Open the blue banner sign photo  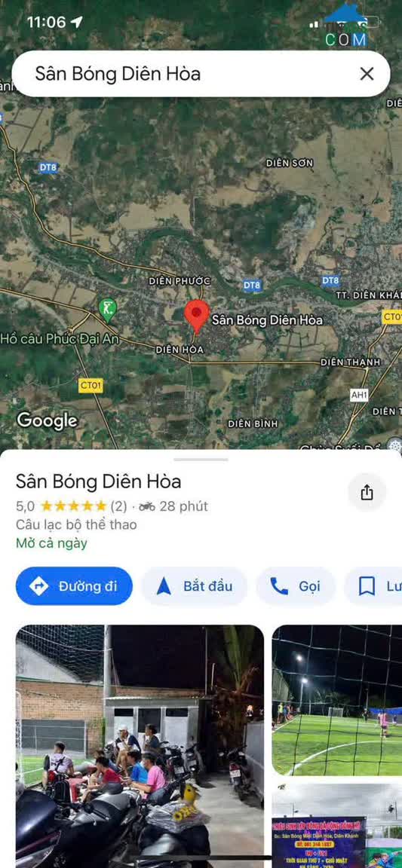(x=337, y=825)
